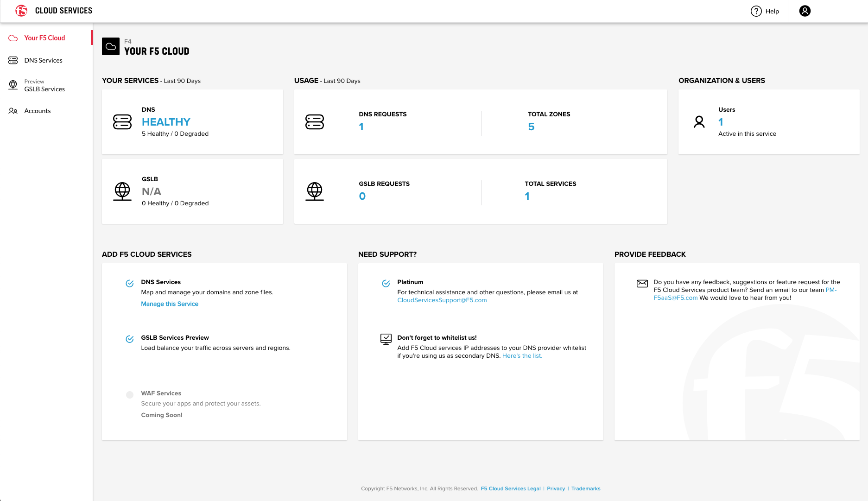
Task: Go to GSLB Services preview in sidebar
Action: [x=44, y=89]
